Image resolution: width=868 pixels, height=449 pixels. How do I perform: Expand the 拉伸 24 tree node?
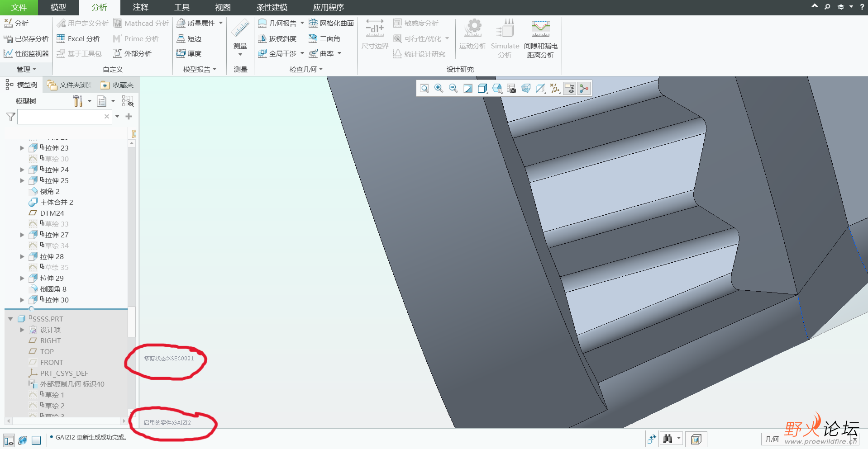(x=22, y=170)
